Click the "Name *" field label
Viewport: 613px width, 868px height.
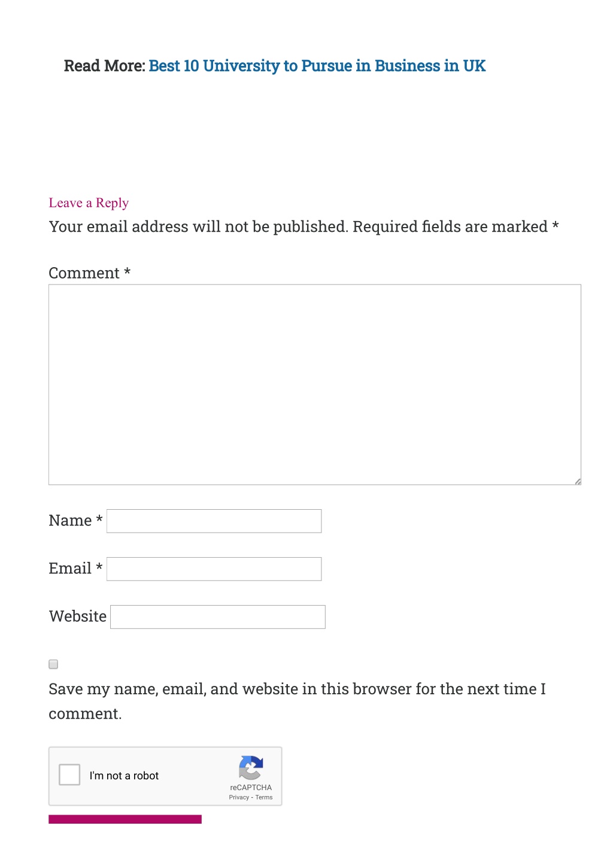click(x=76, y=521)
